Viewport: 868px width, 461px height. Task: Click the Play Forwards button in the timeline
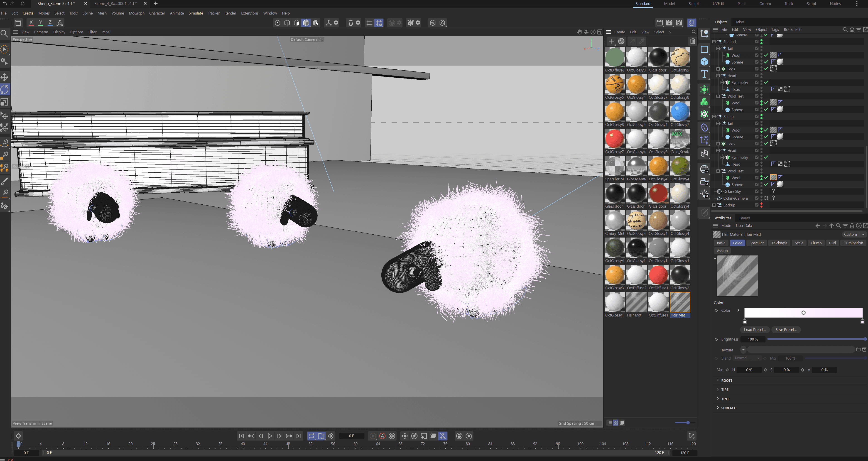pyautogui.click(x=270, y=436)
